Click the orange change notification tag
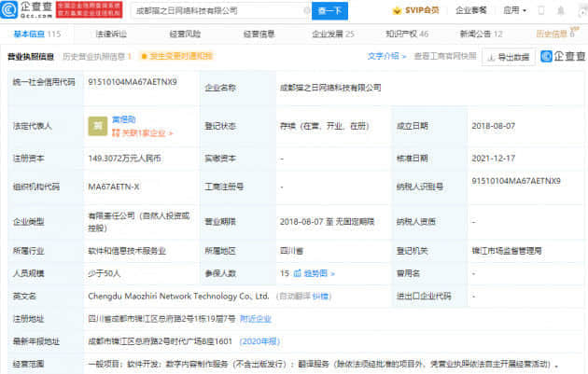Viewport: 588px width, 374px height. (x=176, y=56)
